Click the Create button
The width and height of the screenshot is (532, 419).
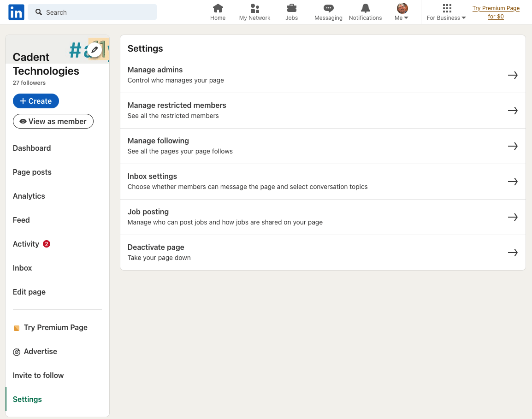(36, 101)
